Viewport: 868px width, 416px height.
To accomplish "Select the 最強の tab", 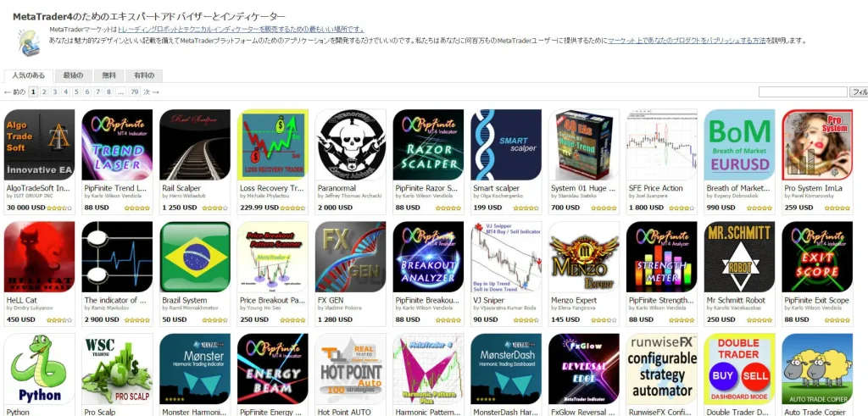I will [x=73, y=75].
